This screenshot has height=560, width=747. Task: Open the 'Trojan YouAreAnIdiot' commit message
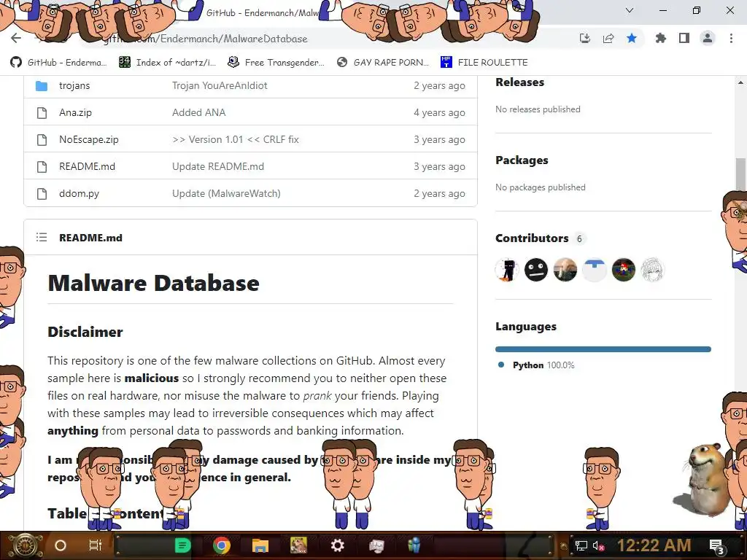[x=220, y=86]
